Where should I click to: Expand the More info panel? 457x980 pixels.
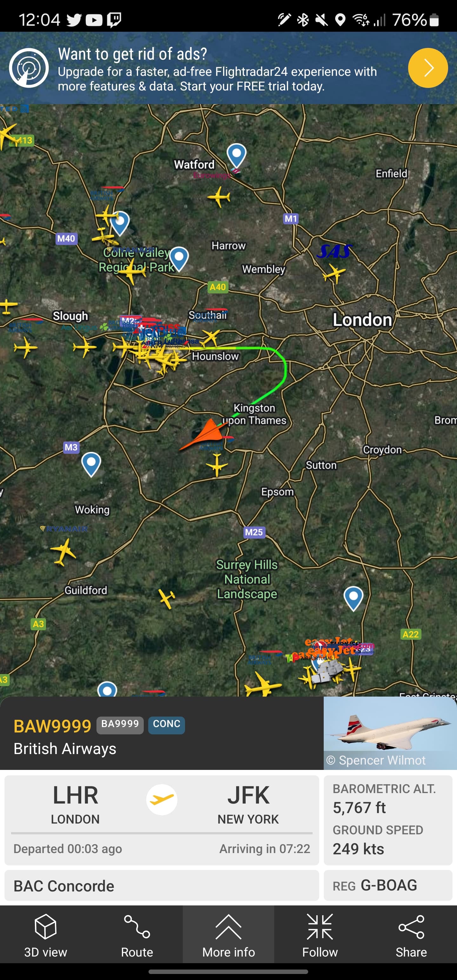[x=228, y=935]
